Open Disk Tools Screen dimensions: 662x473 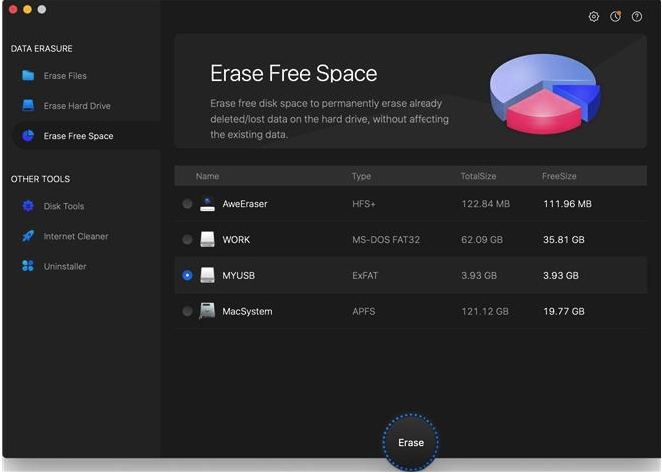click(64, 206)
